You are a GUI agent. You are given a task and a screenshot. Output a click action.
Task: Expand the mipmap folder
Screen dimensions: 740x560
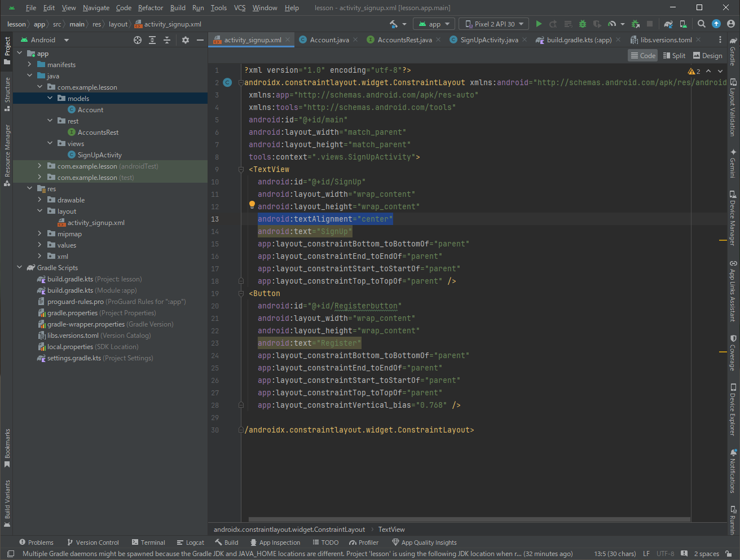[x=39, y=233]
